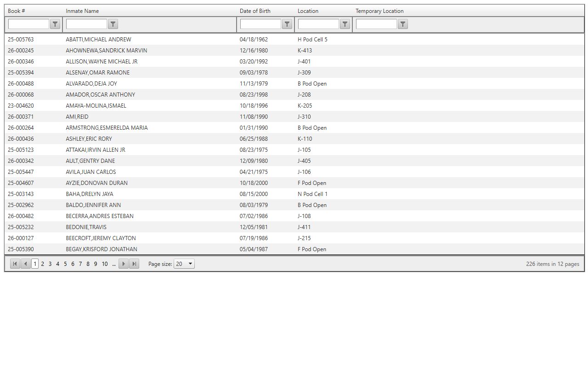Click the previous page arrow
This screenshot has height=368, width=588.
[x=26, y=264]
